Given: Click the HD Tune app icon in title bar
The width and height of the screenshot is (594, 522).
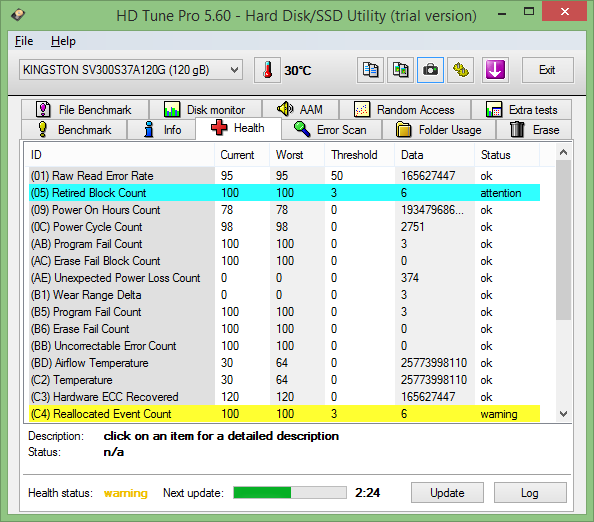Looking at the screenshot, I should [x=18, y=15].
